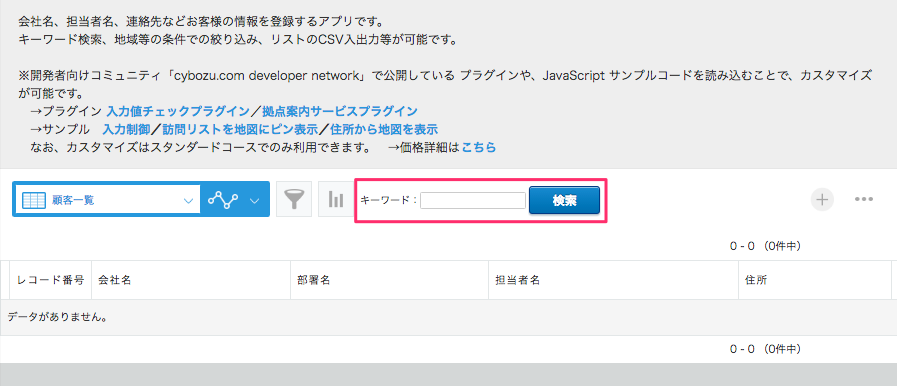Open the filter funnel icon
The width and height of the screenshot is (897, 386).
293,200
